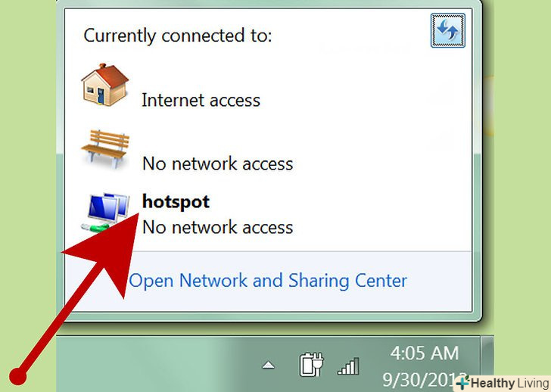Click the Currently connected to heading

178,36
